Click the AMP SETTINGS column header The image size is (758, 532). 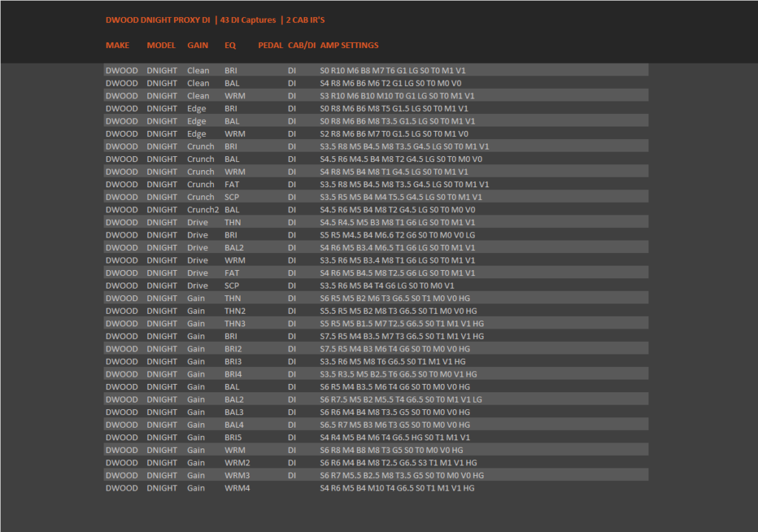[x=349, y=45]
